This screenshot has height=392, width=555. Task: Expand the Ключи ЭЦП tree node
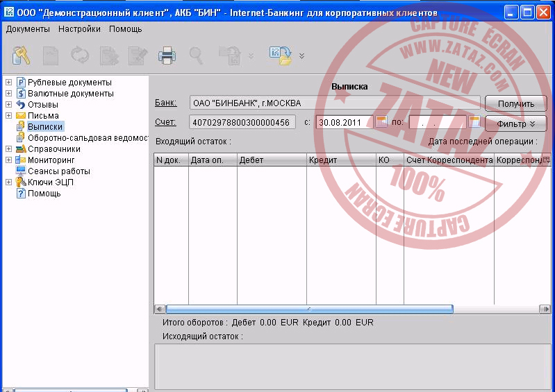[x=8, y=182]
